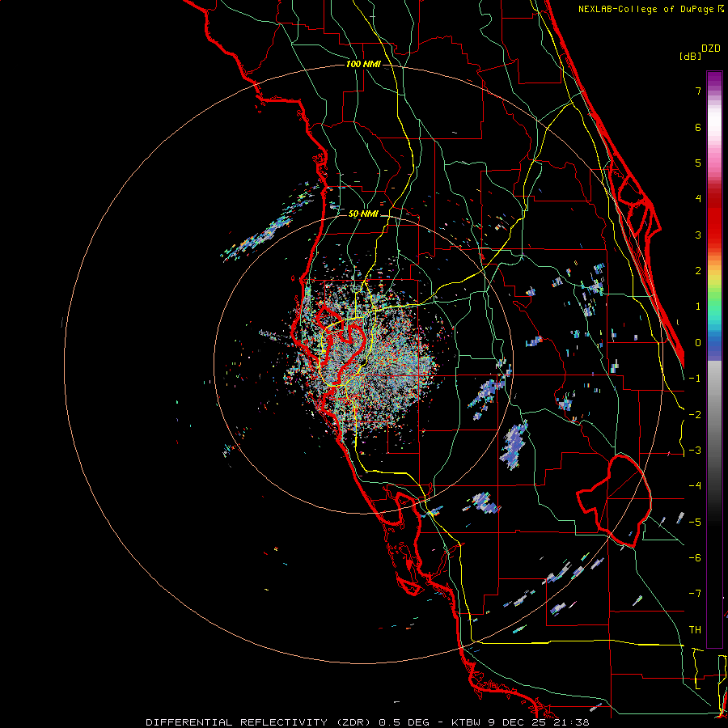
Task: Select the -3 dB scale label
Action: click(695, 451)
